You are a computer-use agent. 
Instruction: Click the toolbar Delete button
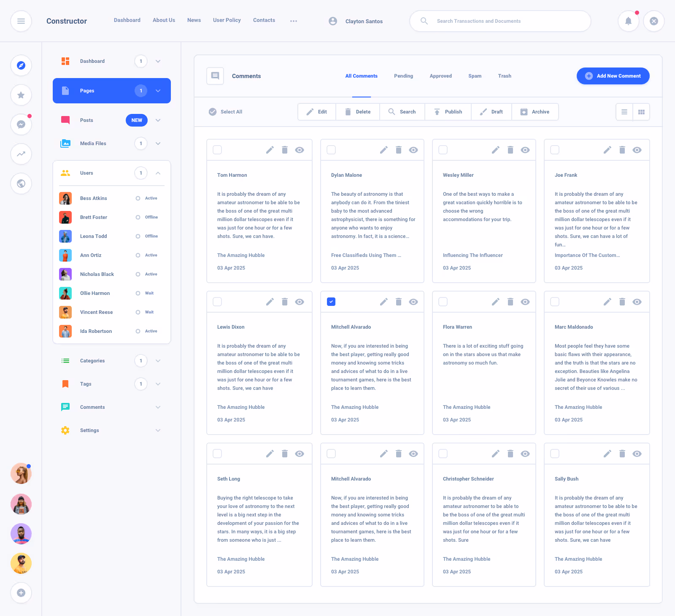pyautogui.click(x=358, y=112)
